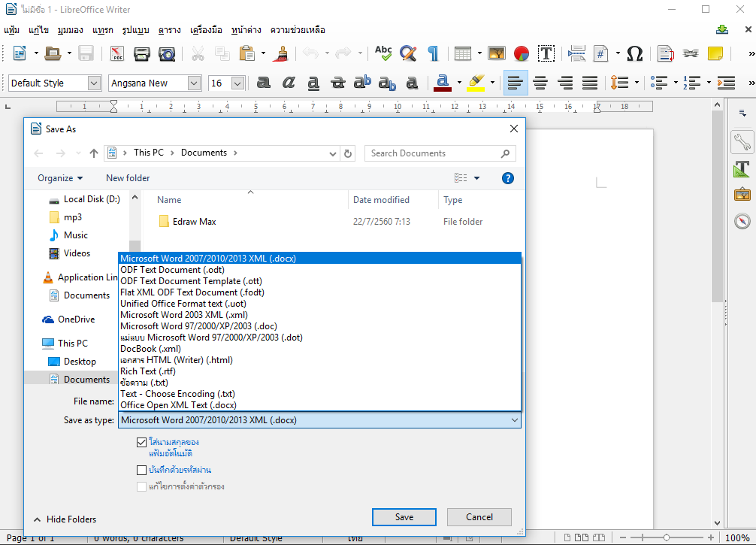
Task: Open the font size 16 dropdown
Action: click(x=237, y=83)
